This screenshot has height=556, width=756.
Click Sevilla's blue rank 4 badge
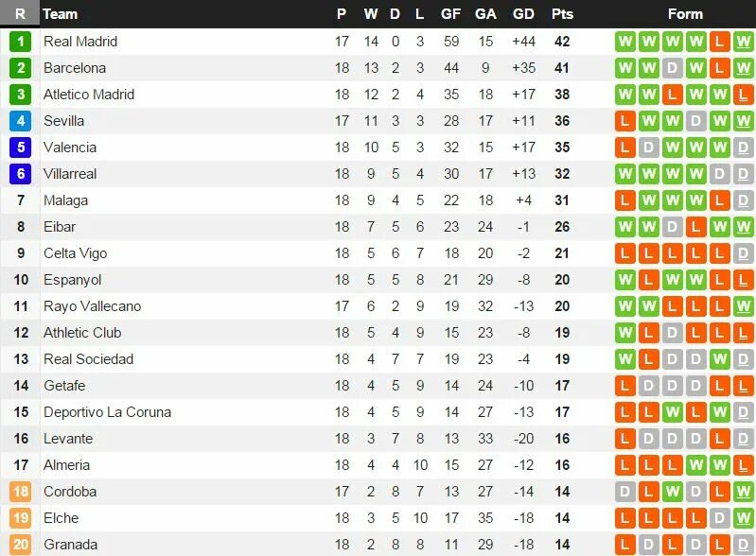[x=20, y=121]
